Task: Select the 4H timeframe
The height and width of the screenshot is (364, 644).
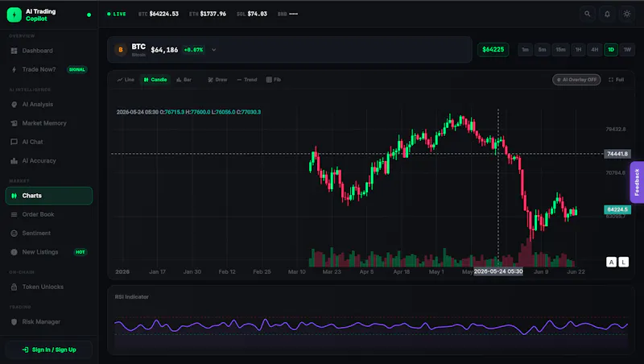Action: (x=594, y=50)
